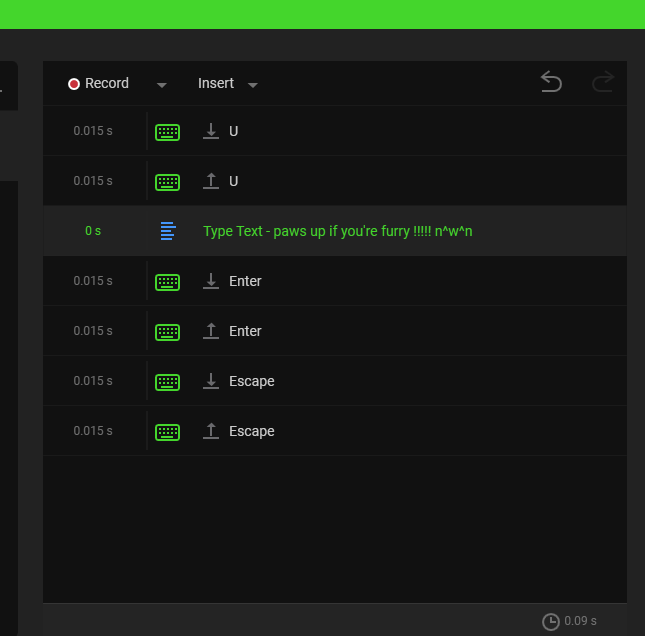645x636 pixels.
Task: Select the Type Text paws up entry
Action: pos(337,231)
